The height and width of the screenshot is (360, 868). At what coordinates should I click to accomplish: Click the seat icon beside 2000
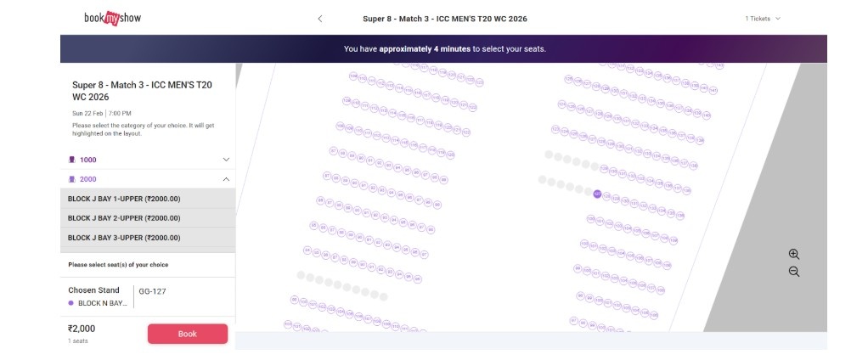72,179
